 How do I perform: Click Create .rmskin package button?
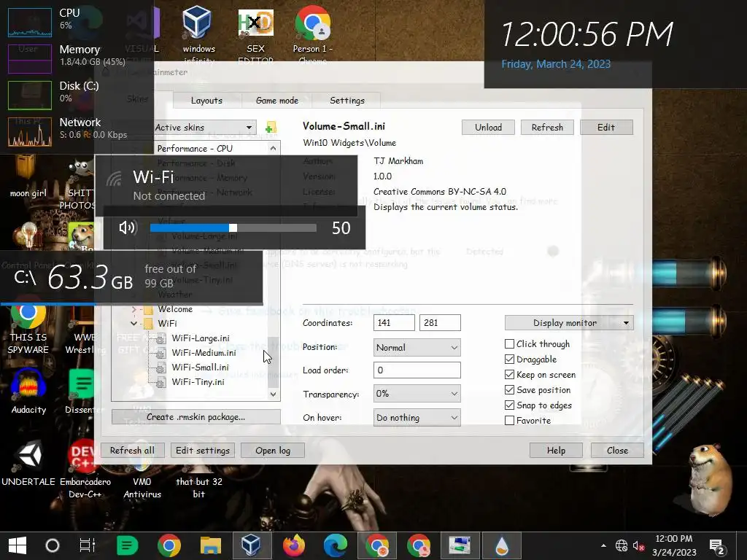click(x=196, y=416)
